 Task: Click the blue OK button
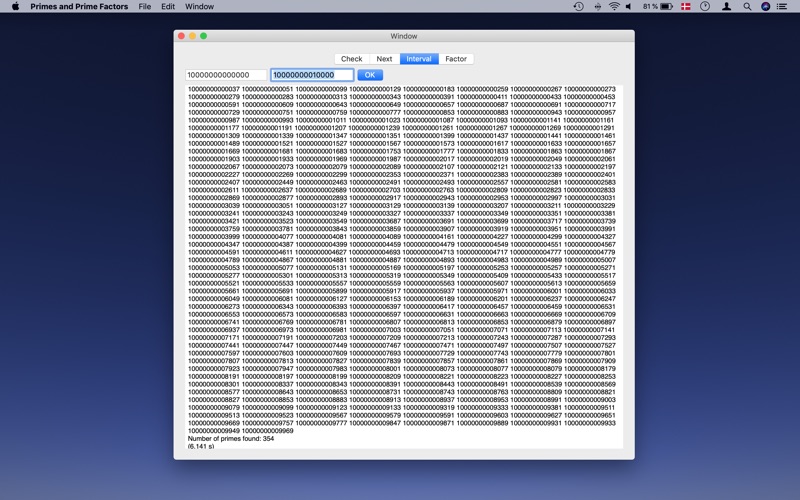(x=370, y=75)
